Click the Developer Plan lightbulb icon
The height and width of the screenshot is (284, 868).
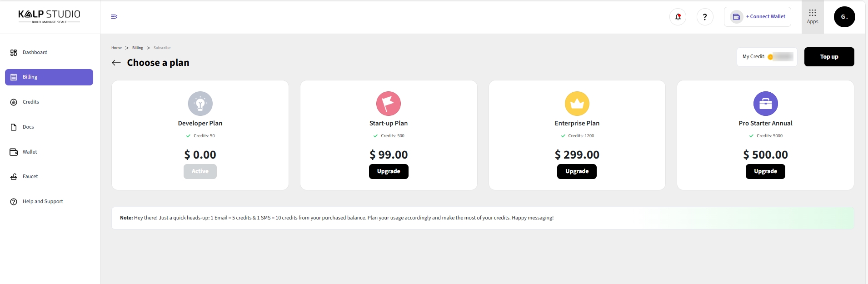200,104
